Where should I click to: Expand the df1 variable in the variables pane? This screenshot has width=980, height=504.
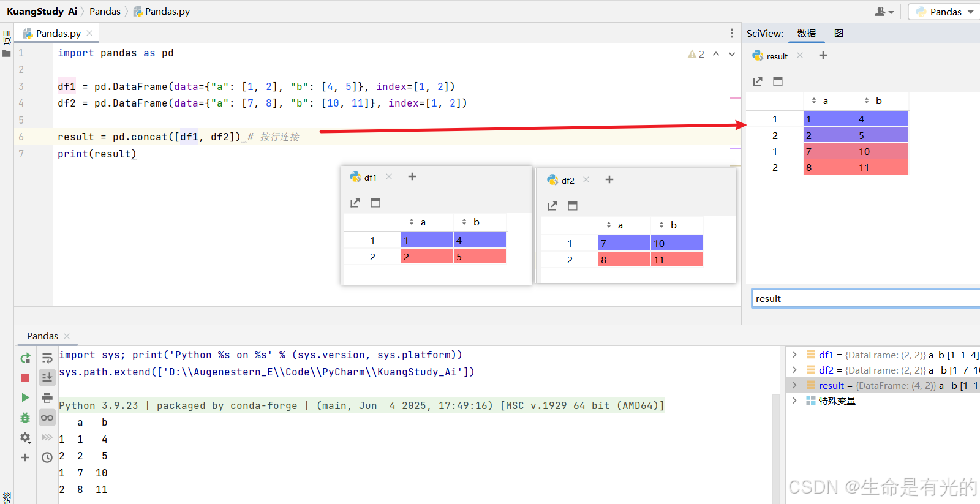tap(794, 355)
